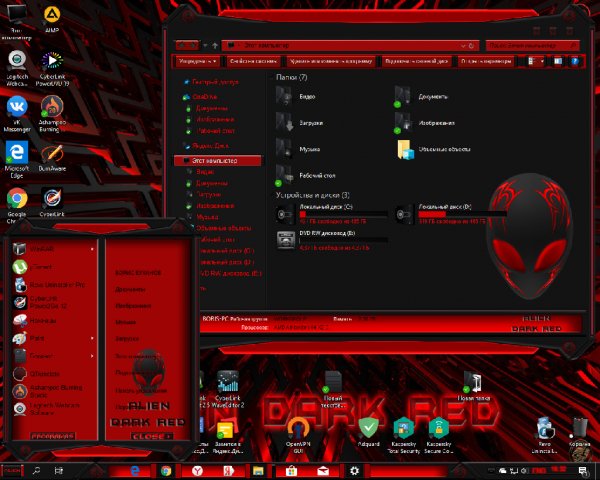
Task: Click the Edge icon in taskbar
Action: (135, 471)
